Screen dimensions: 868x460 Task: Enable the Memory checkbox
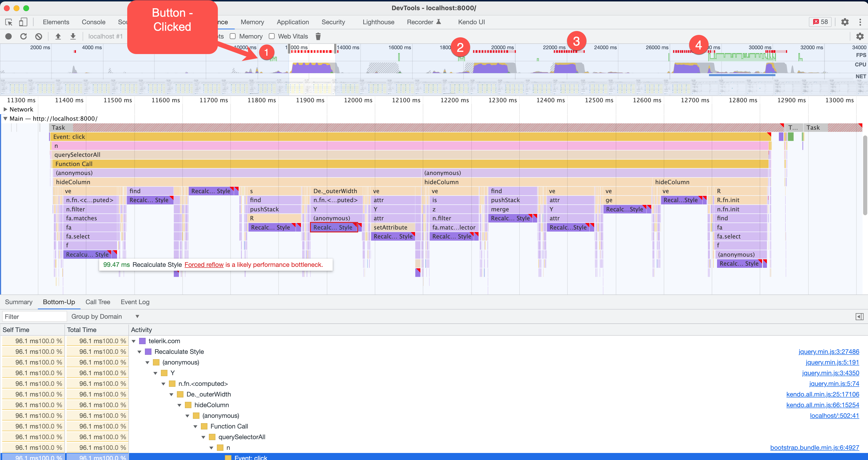point(233,36)
